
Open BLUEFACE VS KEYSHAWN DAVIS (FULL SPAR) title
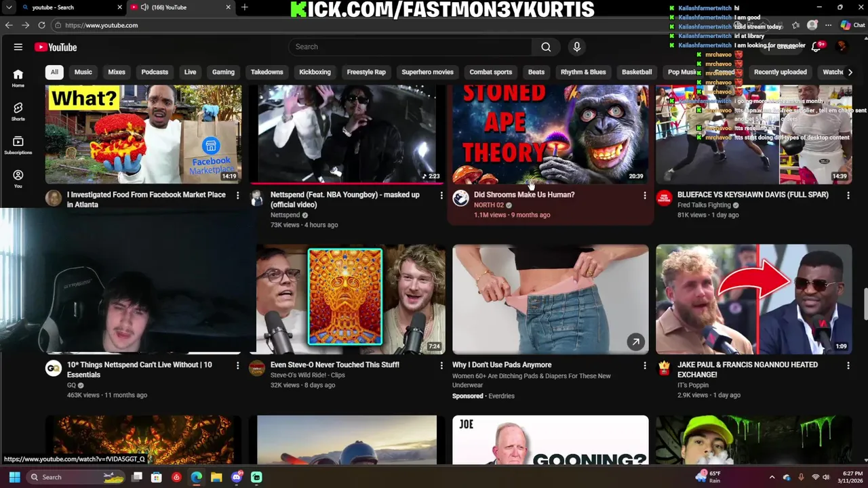[753, 195]
